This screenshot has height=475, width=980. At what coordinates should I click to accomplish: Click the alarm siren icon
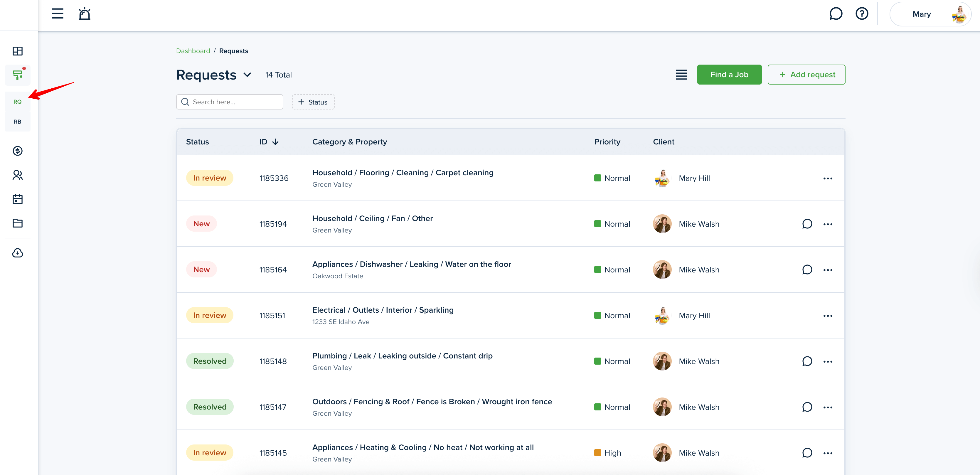coord(85,14)
